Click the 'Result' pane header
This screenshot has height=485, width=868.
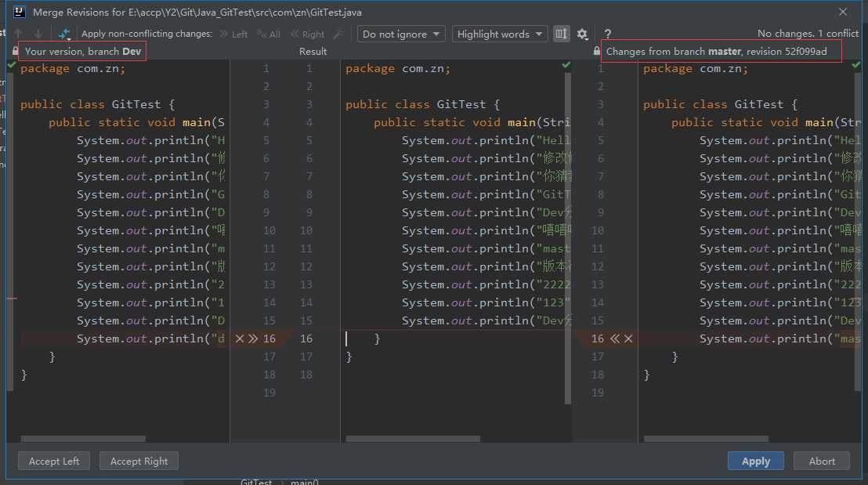point(313,51)
